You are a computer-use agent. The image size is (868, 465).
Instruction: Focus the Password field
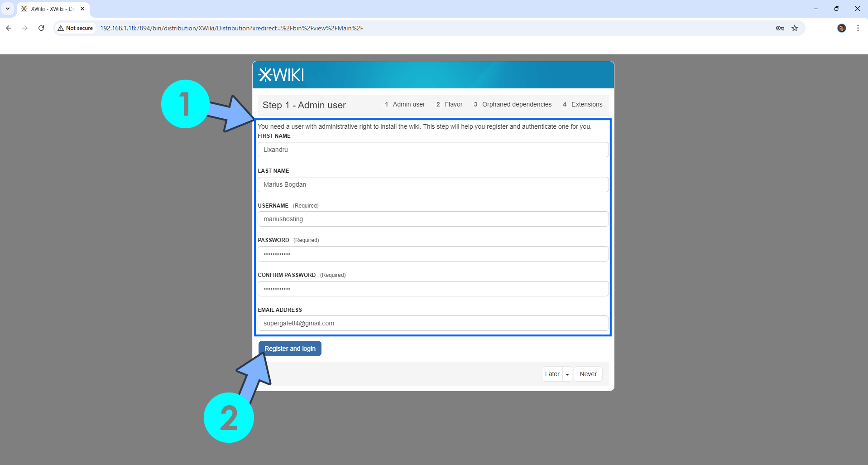click(x=433, y=254)
